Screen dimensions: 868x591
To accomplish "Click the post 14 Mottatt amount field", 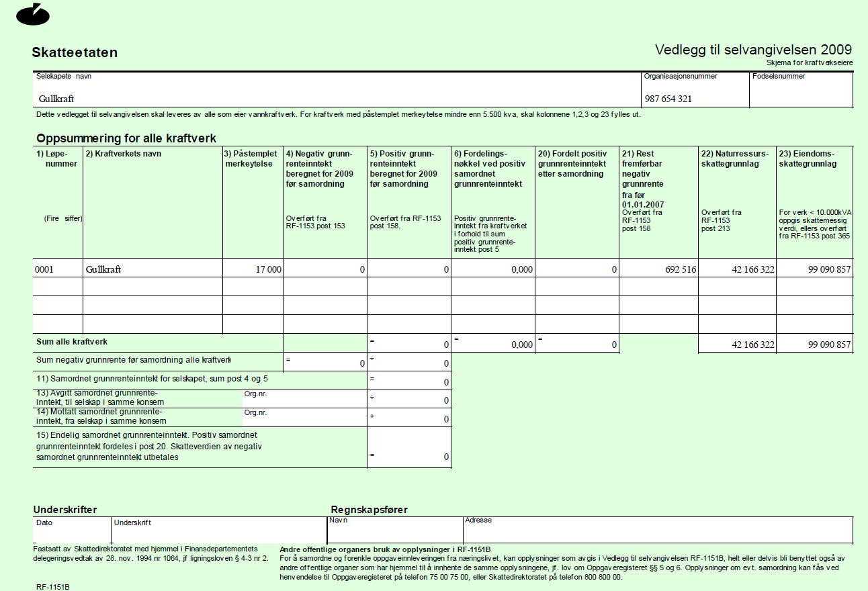I will pos(409,416).
